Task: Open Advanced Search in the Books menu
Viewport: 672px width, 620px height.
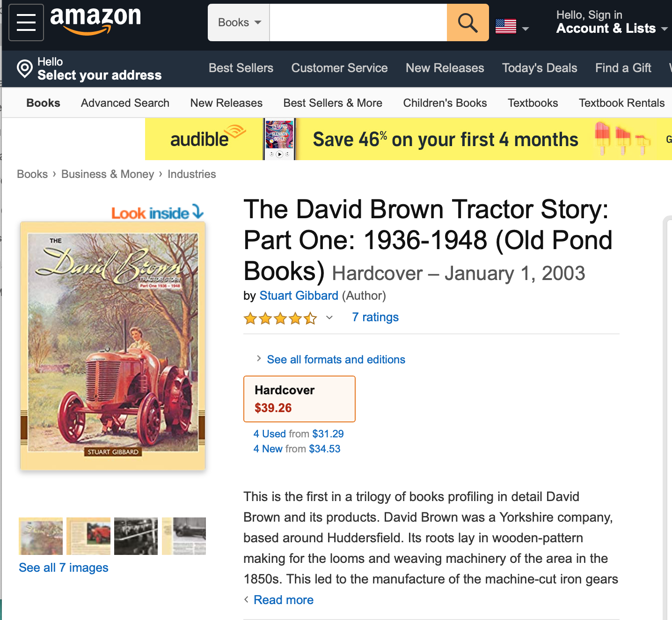Action: 125,103
